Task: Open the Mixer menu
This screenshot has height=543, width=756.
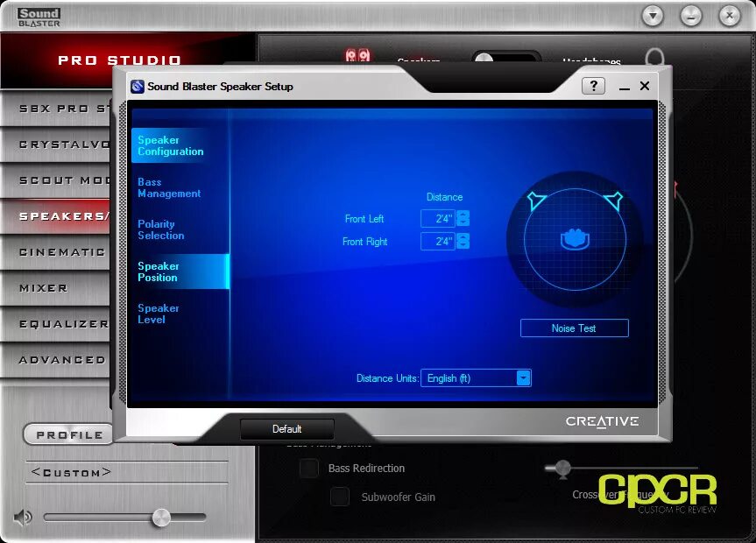Action: 57,288
